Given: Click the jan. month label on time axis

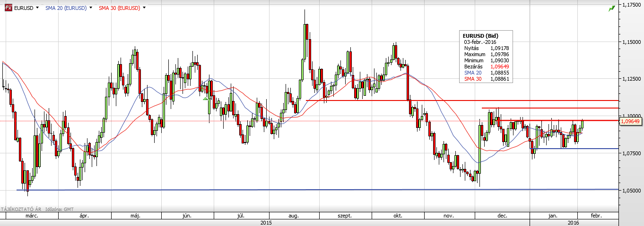Looking at the screenshot, I should 553,216.
